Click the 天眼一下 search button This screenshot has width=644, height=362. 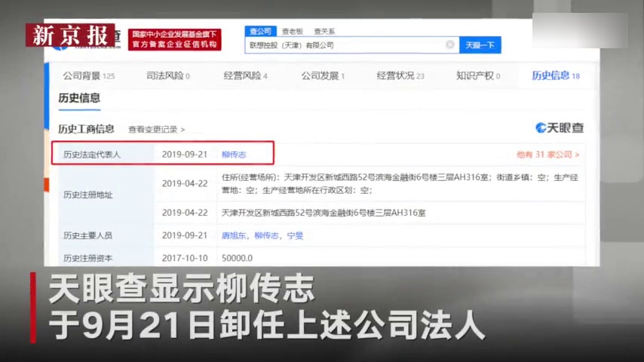[x=480, y=44]
